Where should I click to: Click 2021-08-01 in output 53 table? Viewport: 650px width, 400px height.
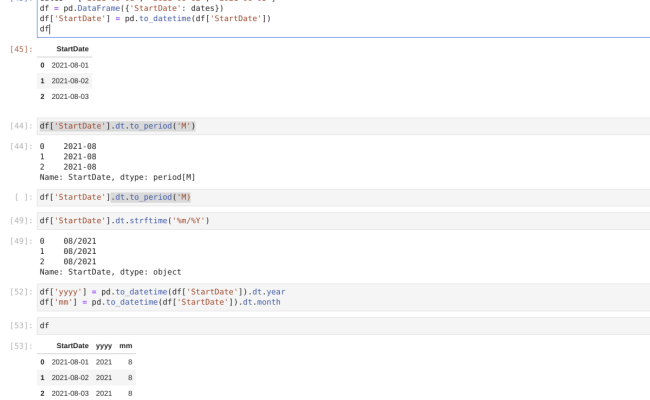[70, 362]
